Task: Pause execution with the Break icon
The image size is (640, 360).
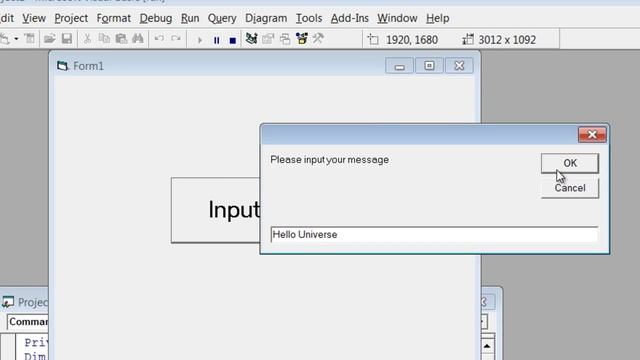Action: (x=216, y=40)
